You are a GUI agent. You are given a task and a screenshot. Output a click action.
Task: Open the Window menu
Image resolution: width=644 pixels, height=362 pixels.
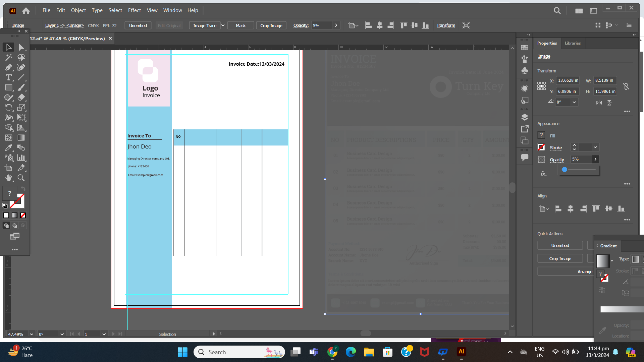172,10
